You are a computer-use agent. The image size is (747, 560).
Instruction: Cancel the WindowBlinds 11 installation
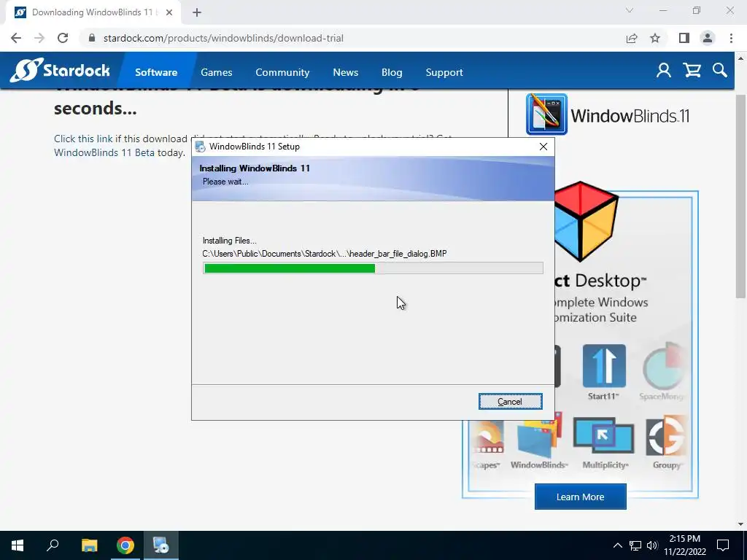(510, 402)
